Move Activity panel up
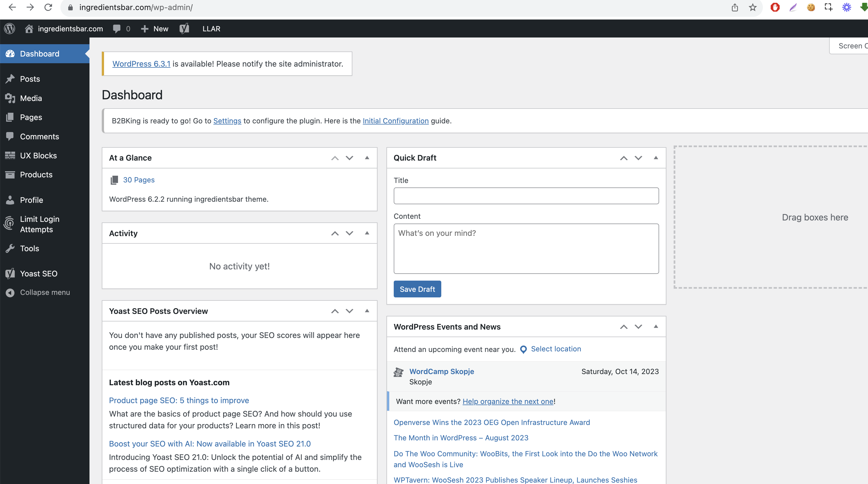 coord(335,233)
